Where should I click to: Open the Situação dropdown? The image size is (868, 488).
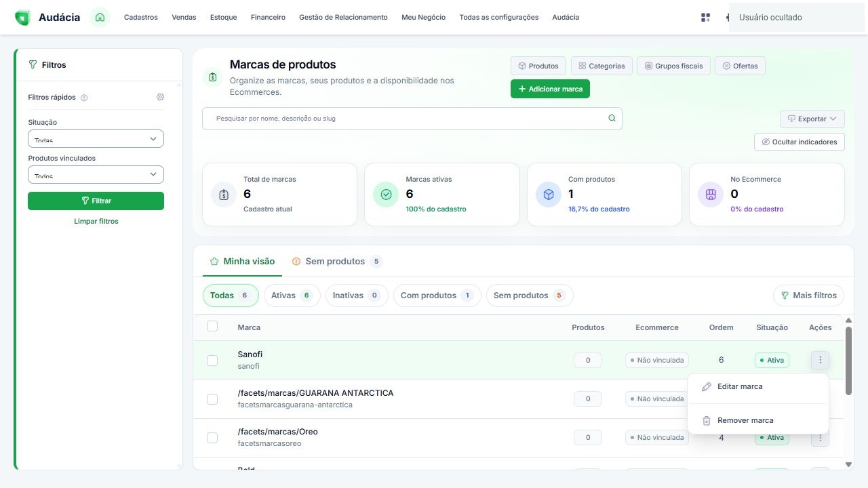pyautogui.click(x=96, y=138)
